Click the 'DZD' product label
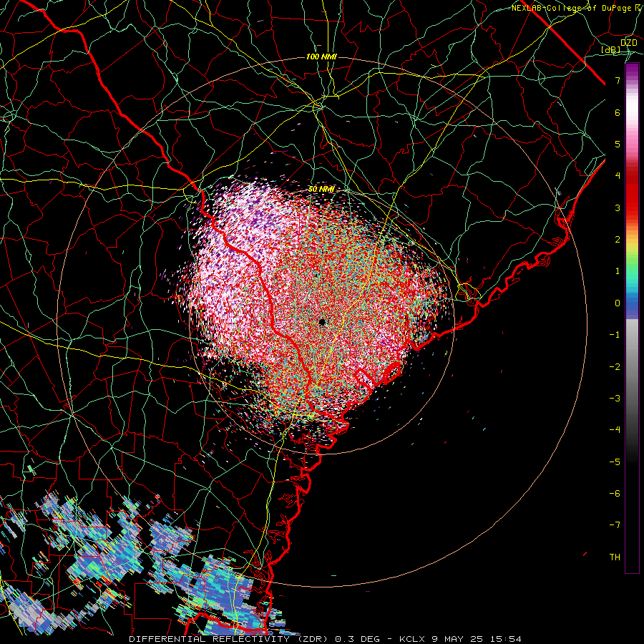 click(629, 43)
